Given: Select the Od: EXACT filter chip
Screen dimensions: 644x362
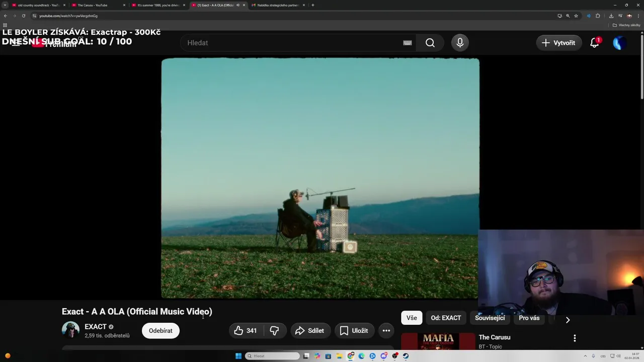Looking at the screenshot, I should (x=446, y=318).
